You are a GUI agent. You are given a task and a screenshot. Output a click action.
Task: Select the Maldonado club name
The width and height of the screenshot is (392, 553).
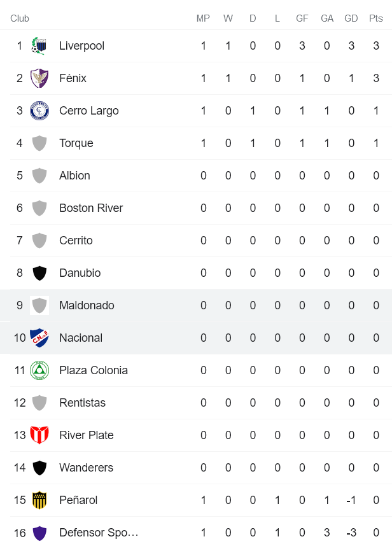click(87, 305)
